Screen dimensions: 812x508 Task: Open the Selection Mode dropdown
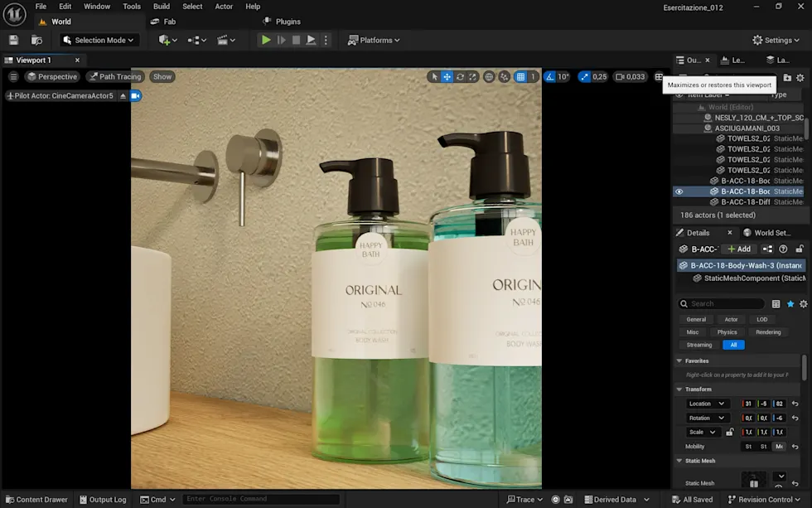[99, 40]
